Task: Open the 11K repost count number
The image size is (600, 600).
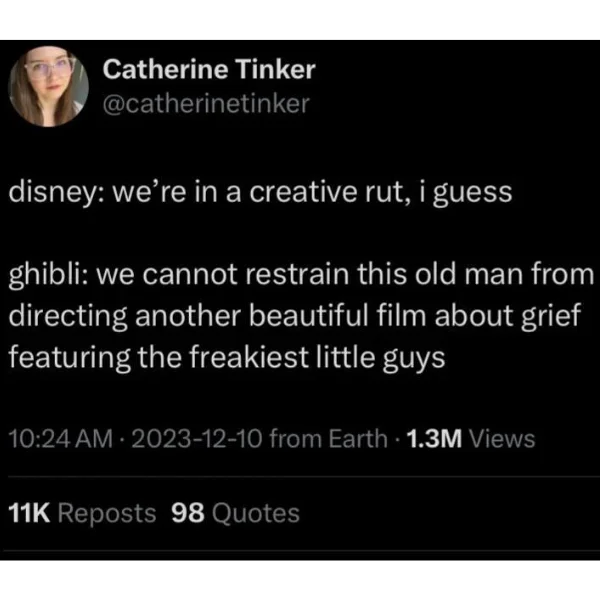Action: (29, 513)
